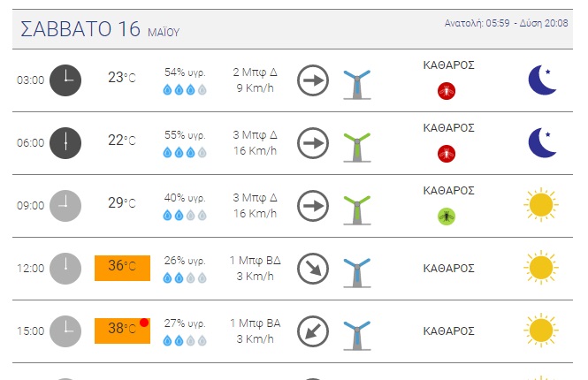This screenshot has width=588, height=380.
Task: Click the 22°C temperature at 06:00
Action: 122,141
